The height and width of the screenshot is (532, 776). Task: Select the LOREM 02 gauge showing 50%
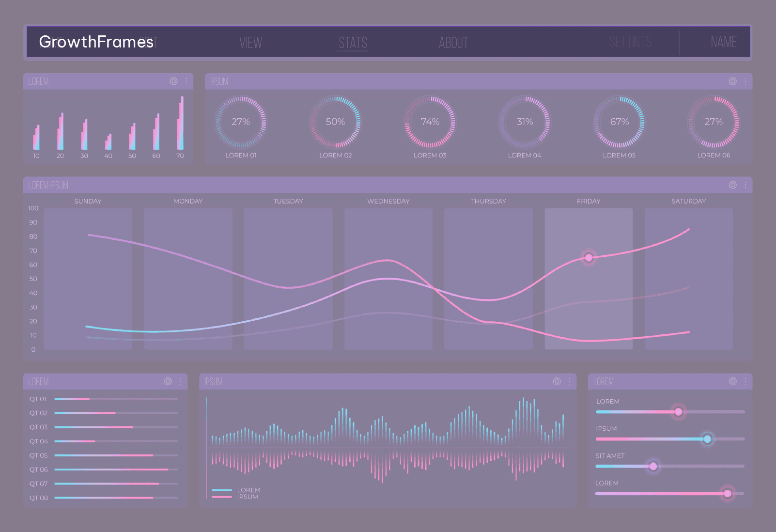coord(335,122)
